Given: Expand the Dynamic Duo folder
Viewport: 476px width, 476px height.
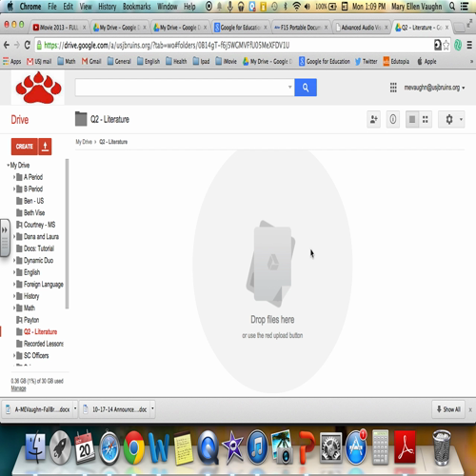Looking at the screenshot, I should pyautogui.click(x=14, y=260).
